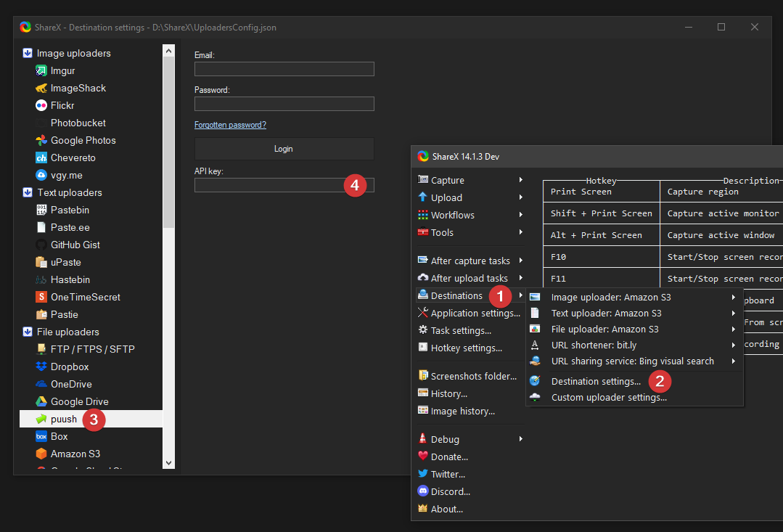Select the Imgur image uploader

click(62, 70)
